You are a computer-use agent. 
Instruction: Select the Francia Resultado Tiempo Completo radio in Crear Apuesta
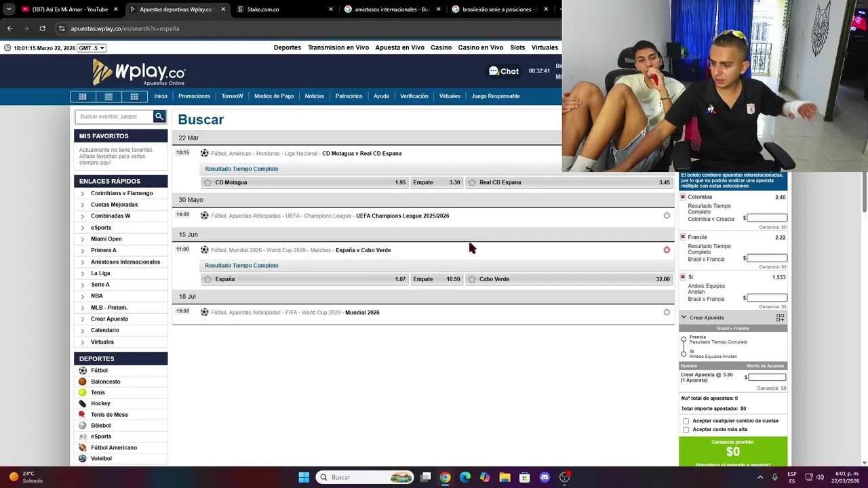coord(684,340)
